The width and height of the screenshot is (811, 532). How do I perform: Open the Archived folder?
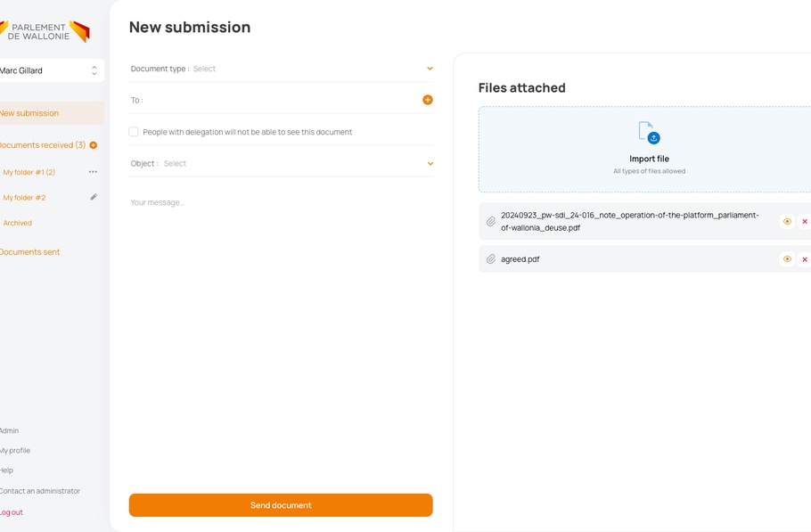(x=18, y=223)
